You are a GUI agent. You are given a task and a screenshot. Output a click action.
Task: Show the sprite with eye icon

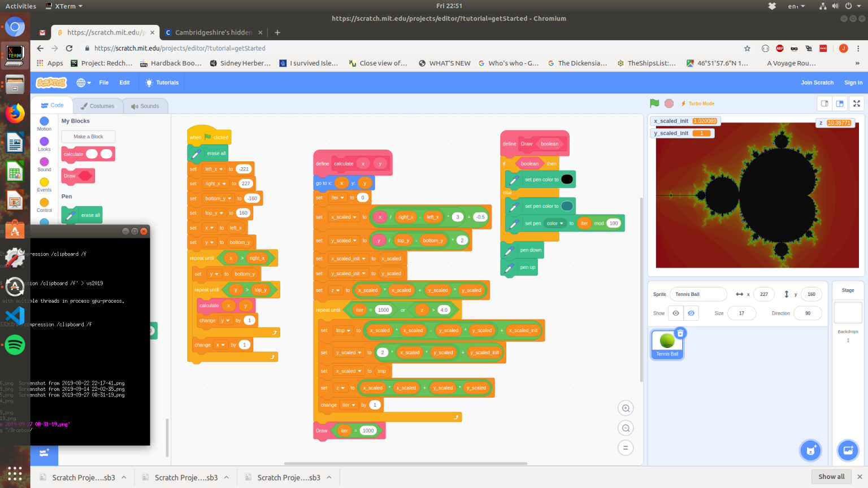tap(676, 313)
